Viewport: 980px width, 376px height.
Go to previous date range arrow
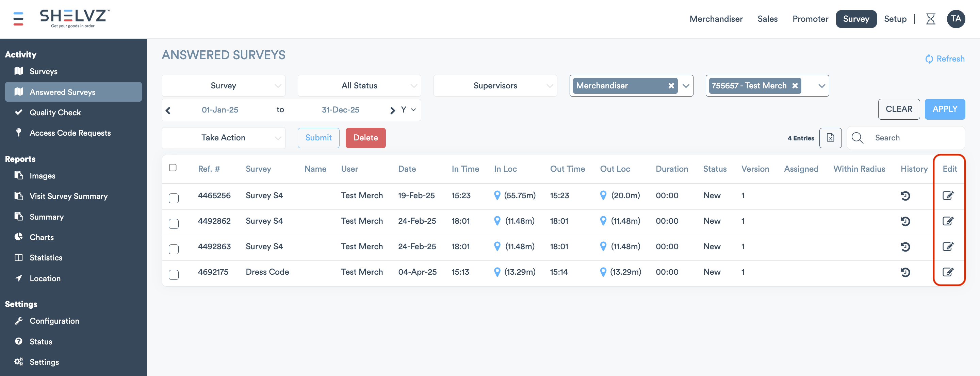point(168,110)
